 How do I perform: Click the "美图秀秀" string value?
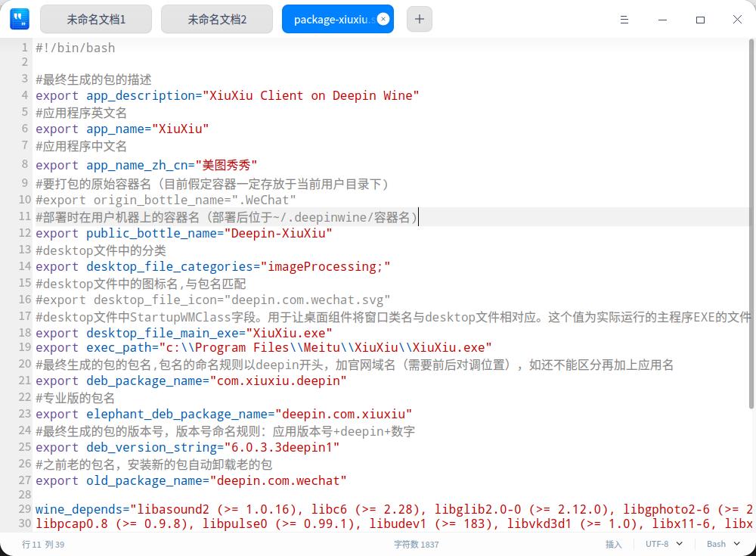tap(226, 165)
